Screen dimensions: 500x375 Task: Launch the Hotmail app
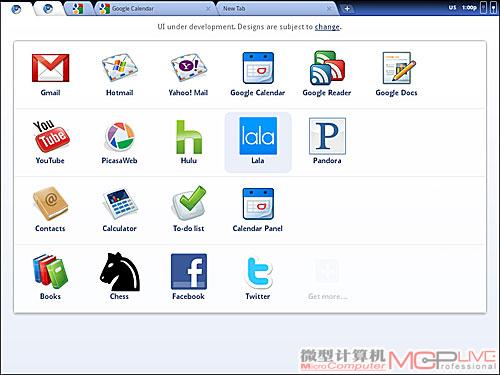coord(120,68)
